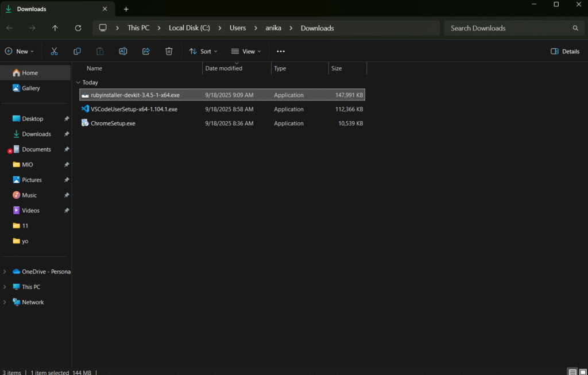Open the View dropdown
Viewport: 588px width, 375px height.
246,51
